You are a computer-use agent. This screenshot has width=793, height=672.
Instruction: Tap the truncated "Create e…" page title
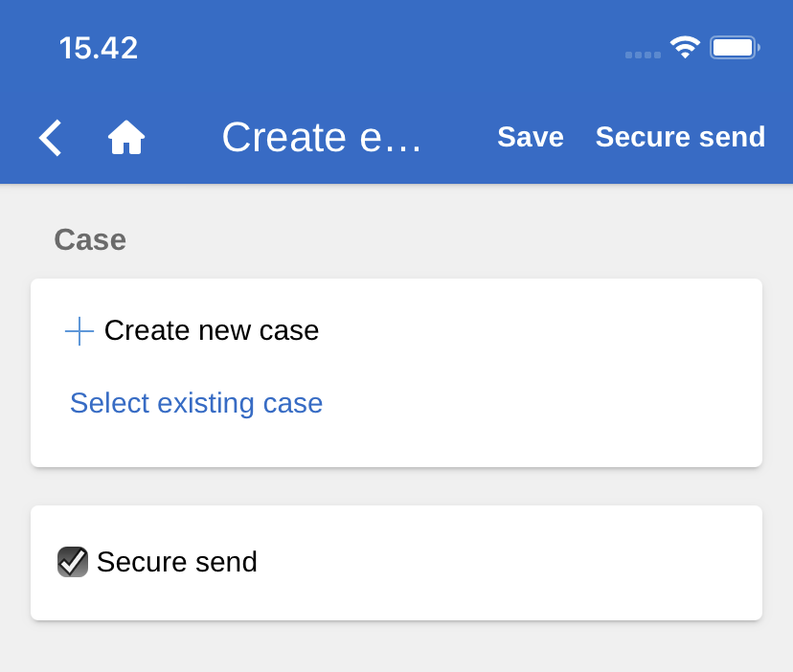[322, 138]
